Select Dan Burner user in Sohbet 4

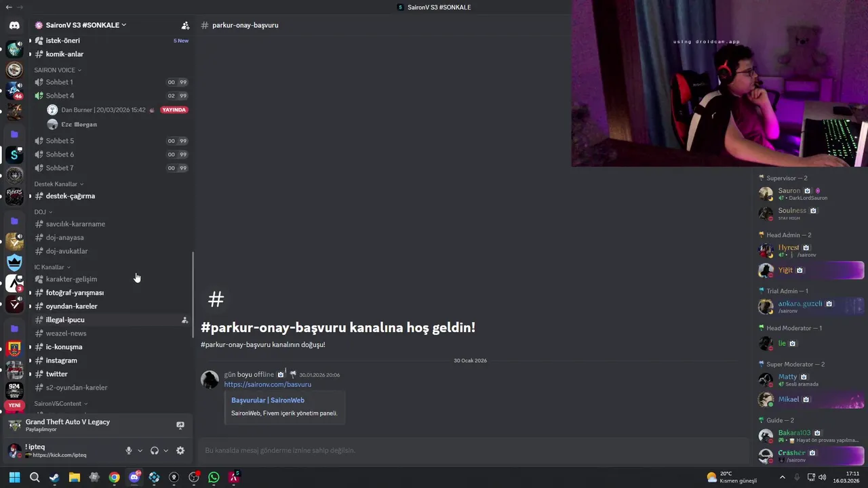[x=103, y=110]
